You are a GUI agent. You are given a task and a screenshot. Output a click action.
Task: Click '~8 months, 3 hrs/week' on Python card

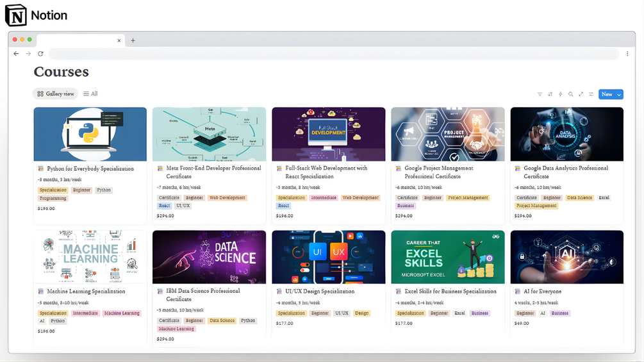[60, 180]
